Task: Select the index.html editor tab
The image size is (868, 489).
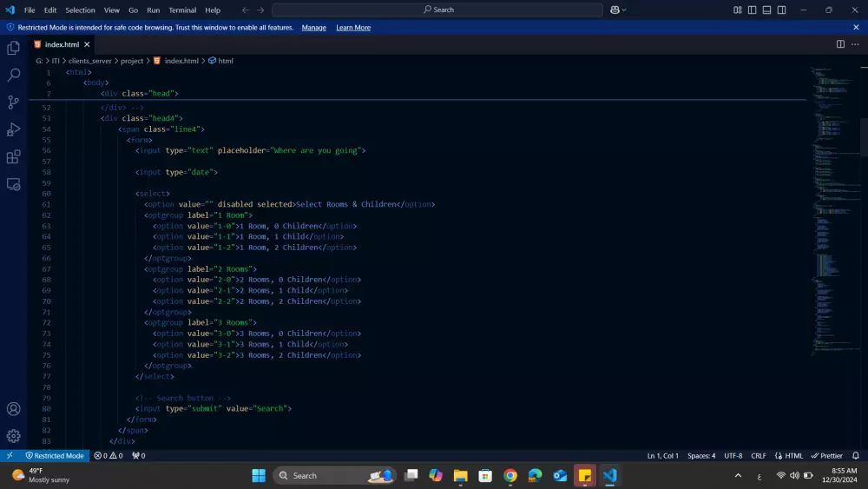Action: coord(61,44)
